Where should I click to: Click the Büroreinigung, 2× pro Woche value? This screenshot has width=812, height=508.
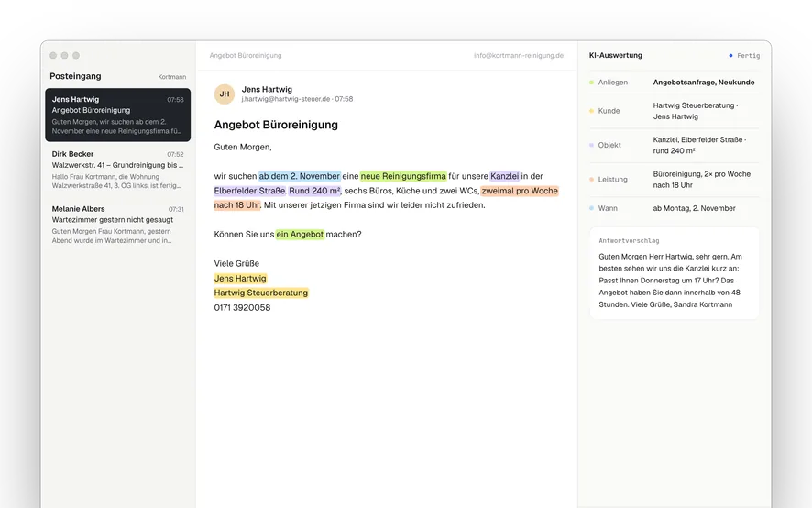[702, 180]
